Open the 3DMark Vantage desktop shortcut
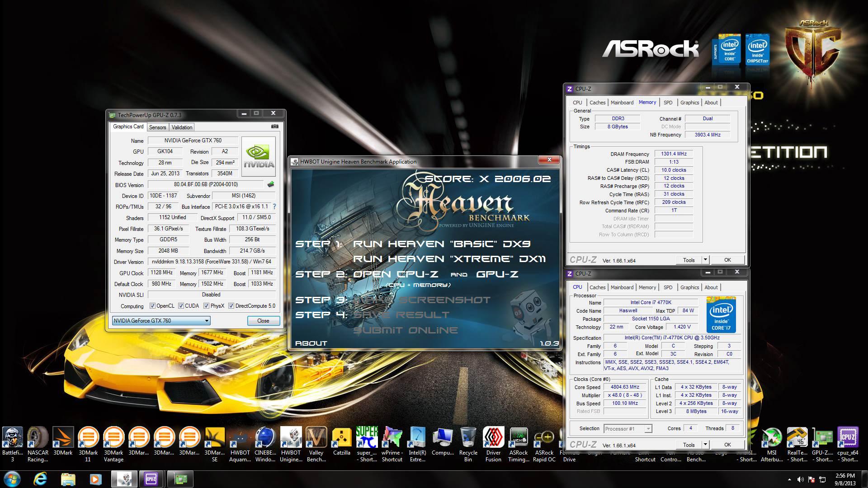868x488 pixels. pyautogui.click(x=114, y=445)
